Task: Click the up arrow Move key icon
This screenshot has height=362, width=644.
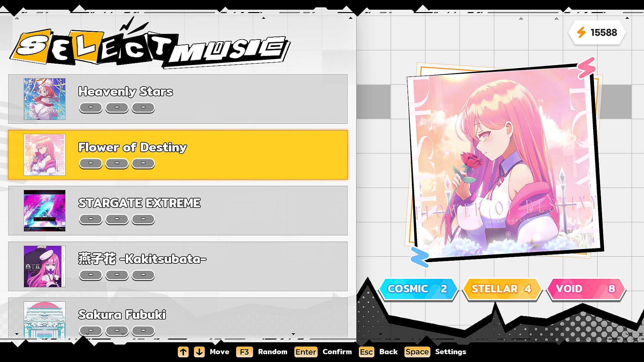Action: coord(183,352)
